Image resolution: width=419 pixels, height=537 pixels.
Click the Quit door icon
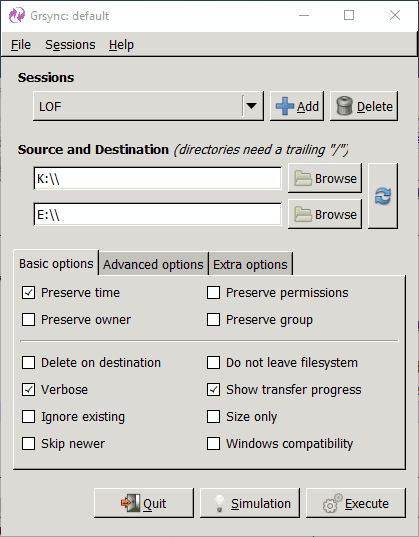point(130,503)
